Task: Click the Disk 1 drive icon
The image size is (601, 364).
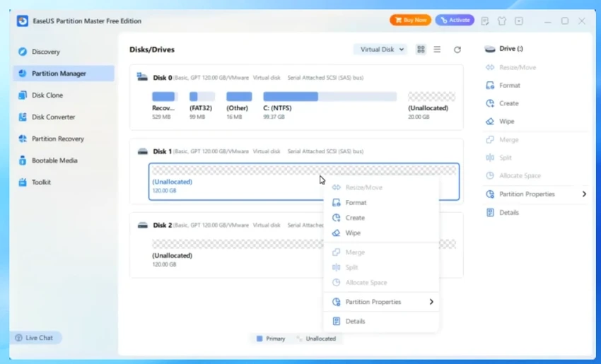Action: coord(143,151)
